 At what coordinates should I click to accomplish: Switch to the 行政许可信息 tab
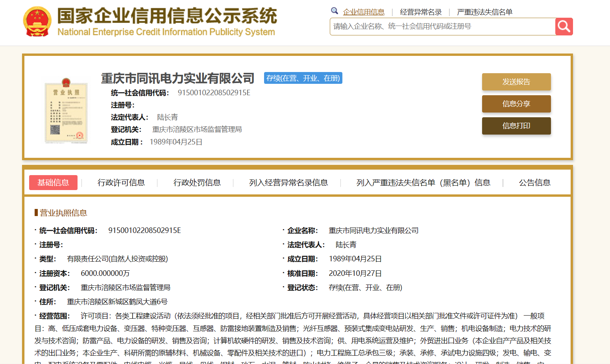point(121,183)
